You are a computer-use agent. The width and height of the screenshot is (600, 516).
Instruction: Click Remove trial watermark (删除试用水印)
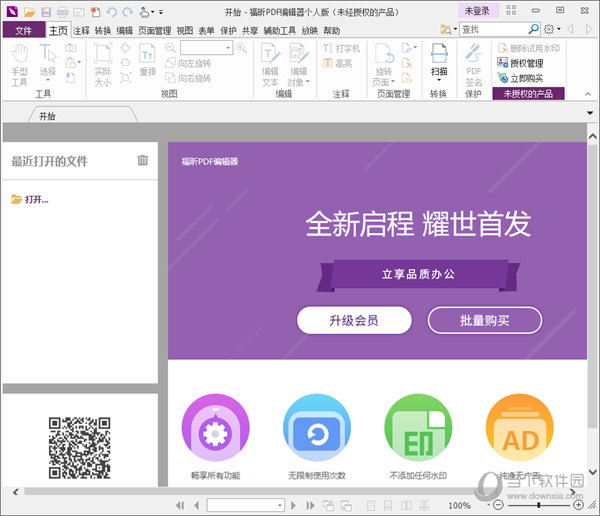pos(528,48)
